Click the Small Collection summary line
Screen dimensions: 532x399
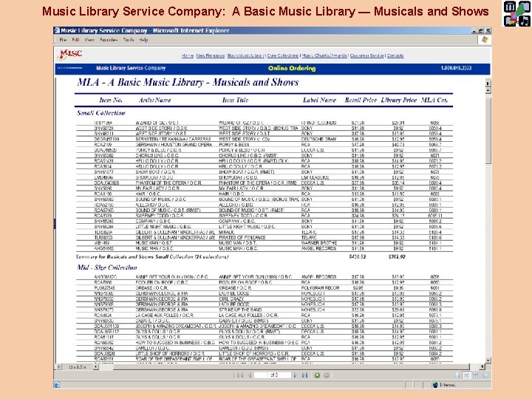[x=152, y=257]
